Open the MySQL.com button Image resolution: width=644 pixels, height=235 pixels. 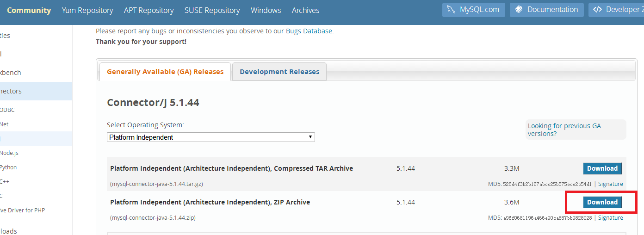pyautogui.click(x=474, y=10)
